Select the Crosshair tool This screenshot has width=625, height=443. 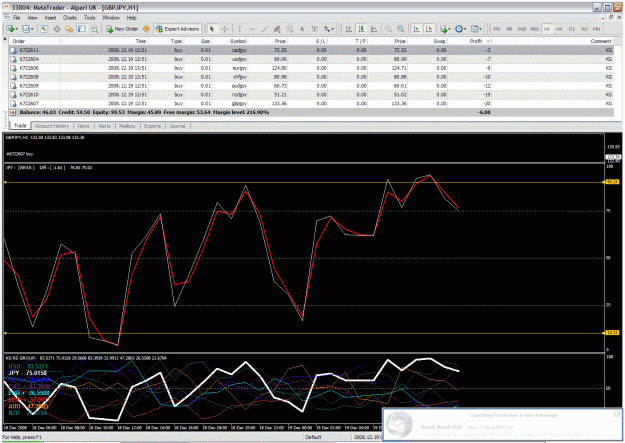(225, 29)
